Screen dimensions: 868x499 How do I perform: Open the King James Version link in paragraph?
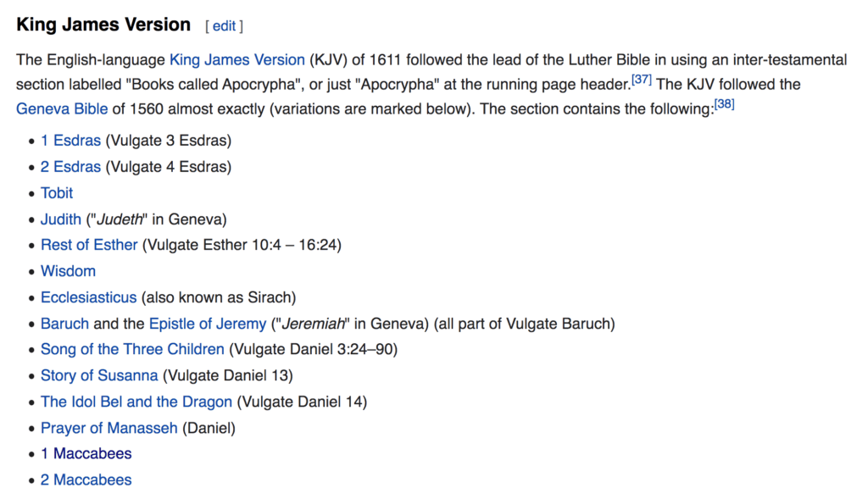point(236,60)
